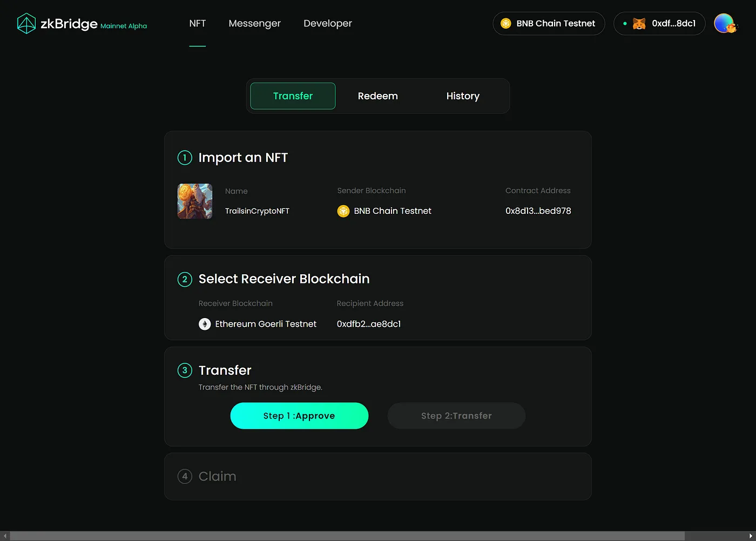Screen dimensions: 756x541
Task: Click sender blockchain value BNB Chain Testnet
Action: pos(393,211)
